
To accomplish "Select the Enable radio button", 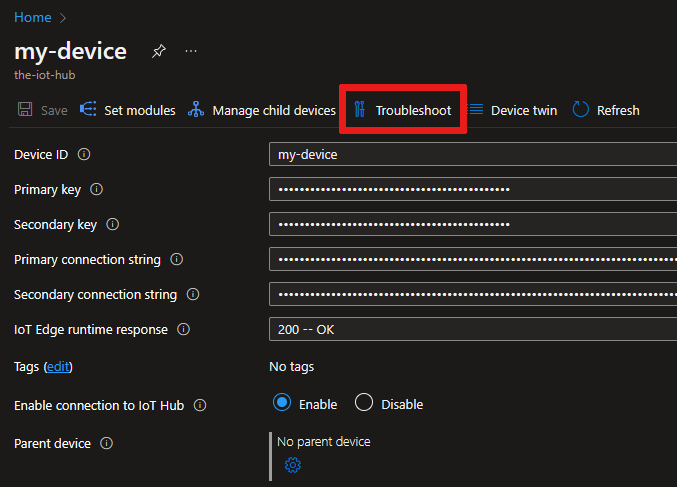I will pos(282,404).
